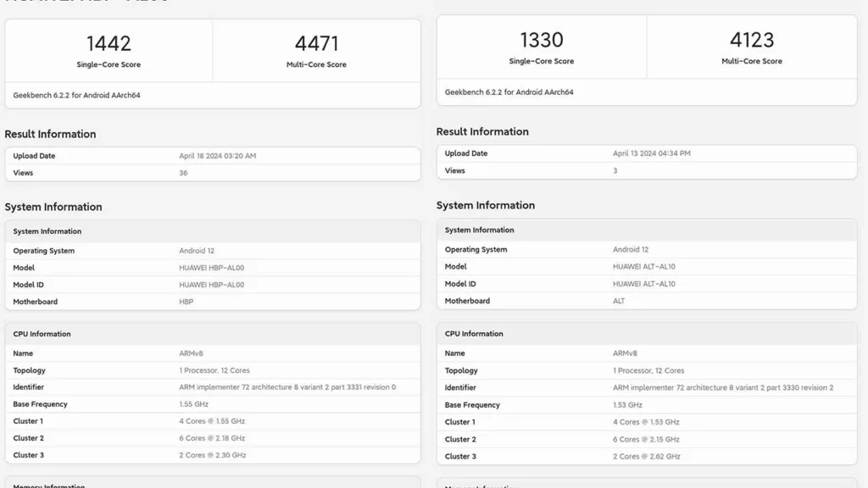The image size is (868, 488).
Task: Click Motherboard value HBP
Action: pos(186,302)
